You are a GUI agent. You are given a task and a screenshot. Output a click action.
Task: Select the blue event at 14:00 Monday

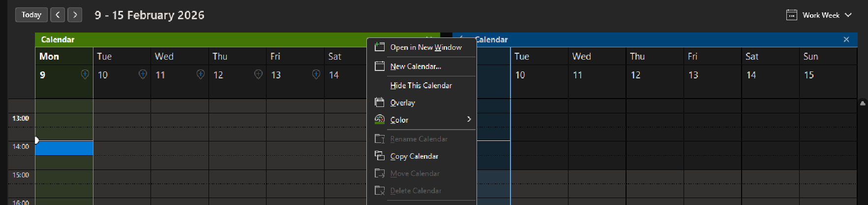pos(64,148)
